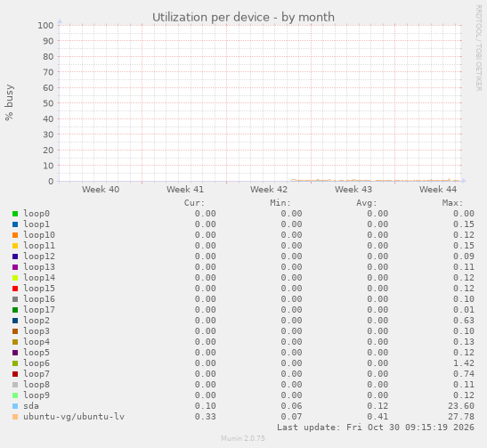
Task: Select the loop10 legend label
Action: [39, 235]
